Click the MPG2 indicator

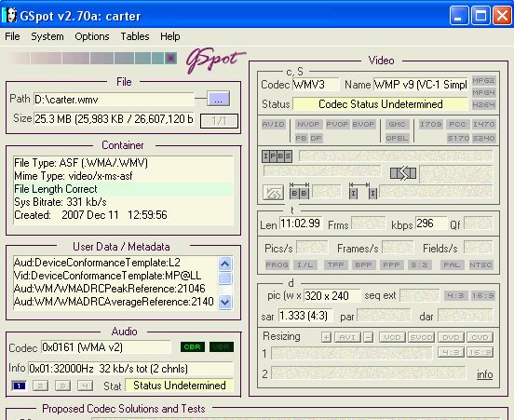click(483, 81)
